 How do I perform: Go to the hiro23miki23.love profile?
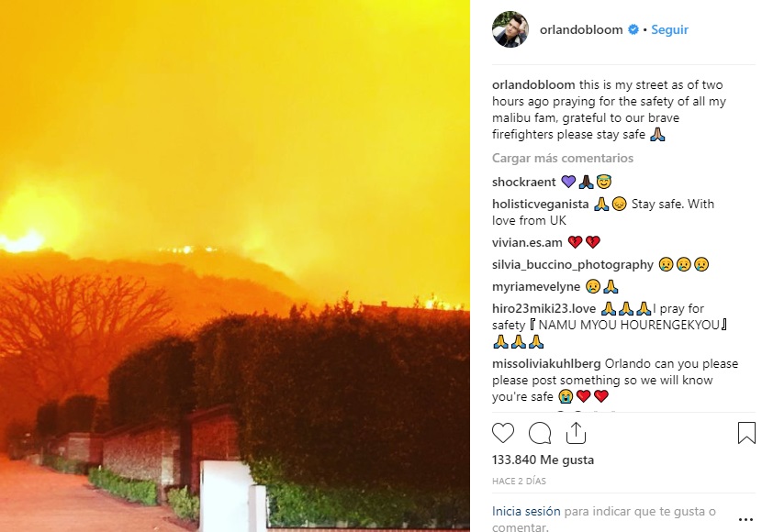point(543,309)
